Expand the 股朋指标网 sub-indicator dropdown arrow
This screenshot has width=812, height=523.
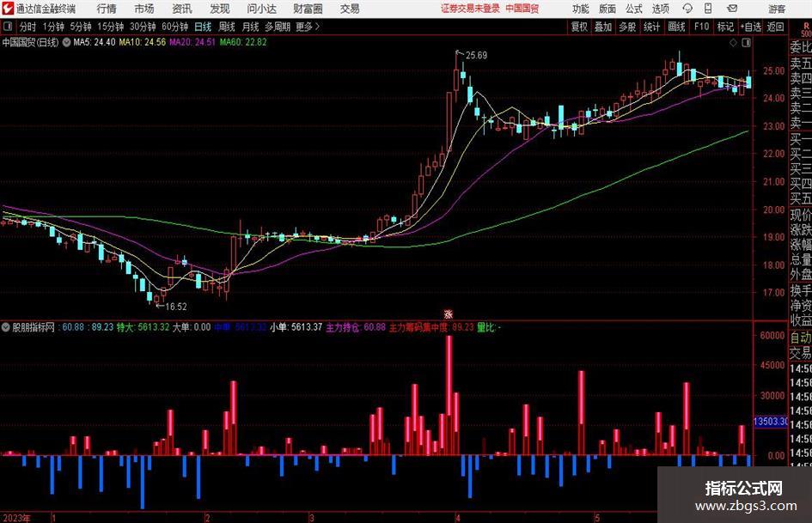6,327
